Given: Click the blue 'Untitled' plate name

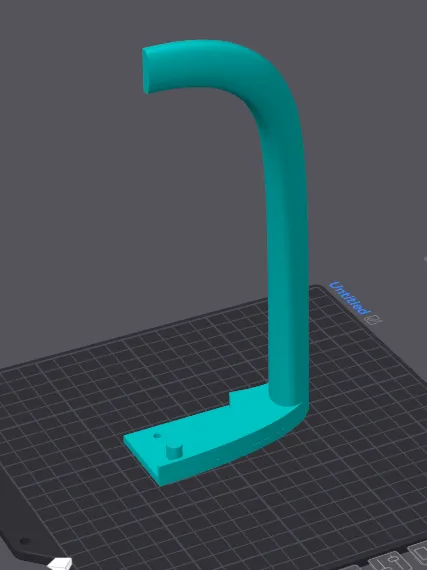Looking at the screenshot, I should click(x=350, y=298).
